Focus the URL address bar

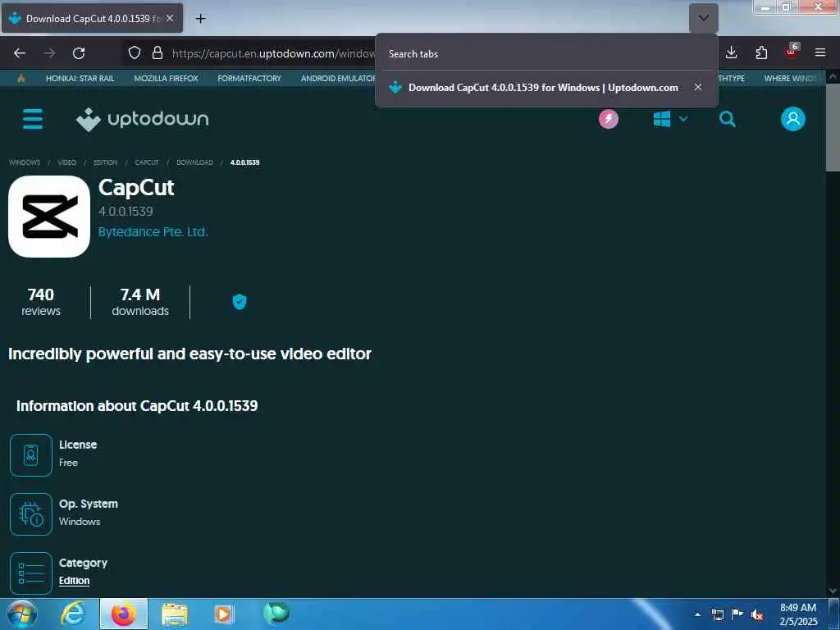pyautogui.click(x=273, y=53)
